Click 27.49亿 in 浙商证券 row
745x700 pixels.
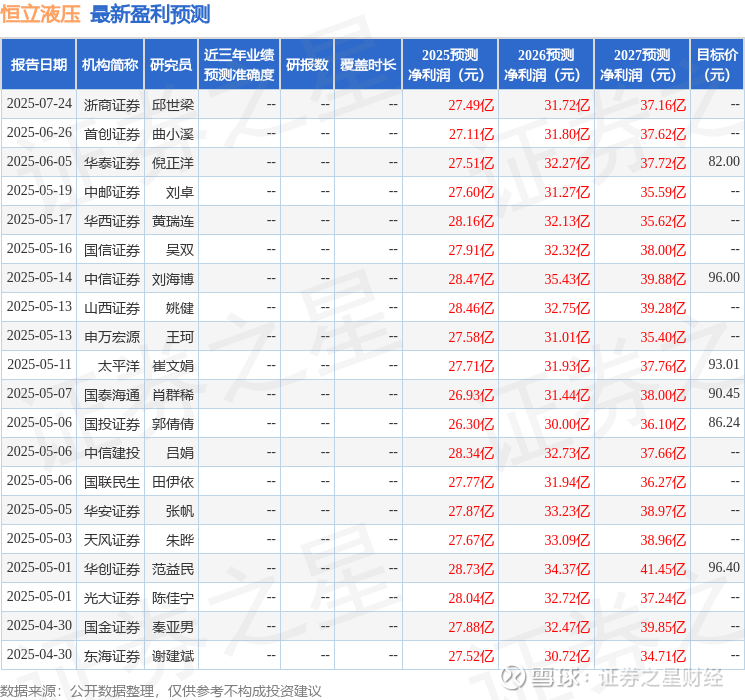[x=471, y=105]
